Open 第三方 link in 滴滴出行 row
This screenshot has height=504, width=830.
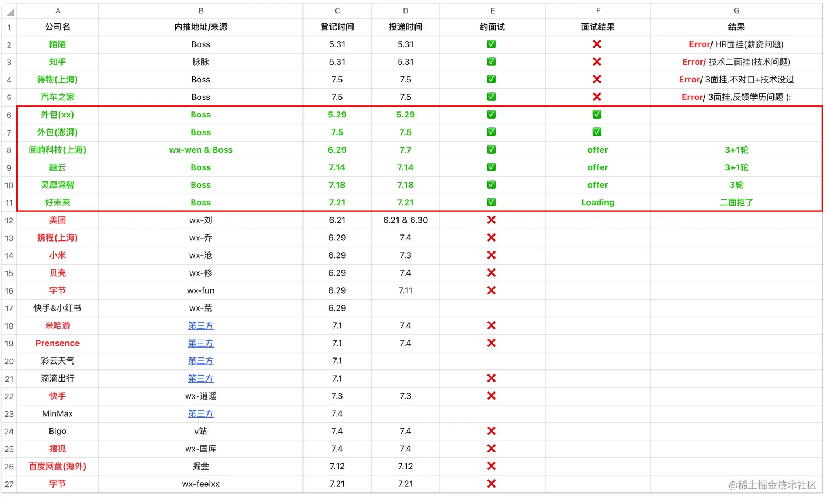(x=201, y=378)
